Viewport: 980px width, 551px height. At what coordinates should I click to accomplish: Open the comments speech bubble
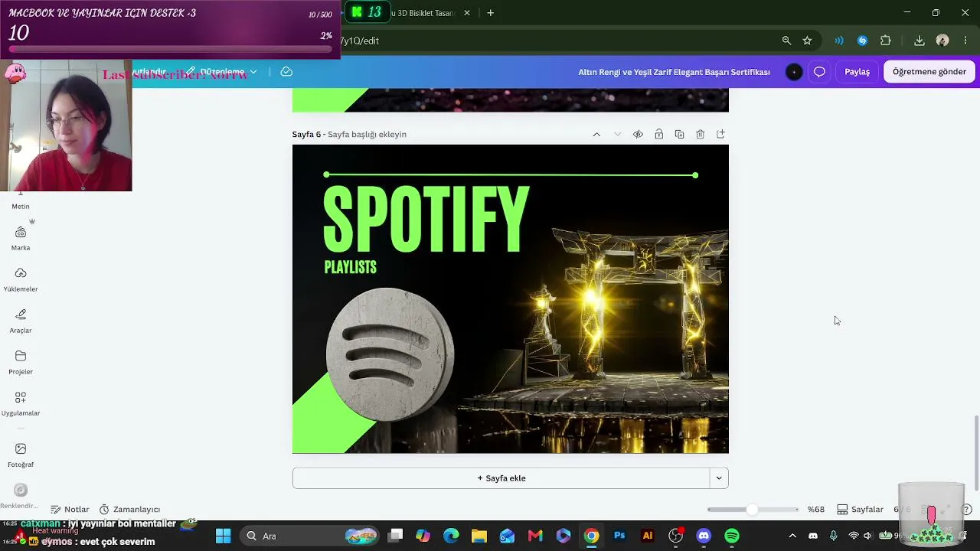[x=819, y=72]
